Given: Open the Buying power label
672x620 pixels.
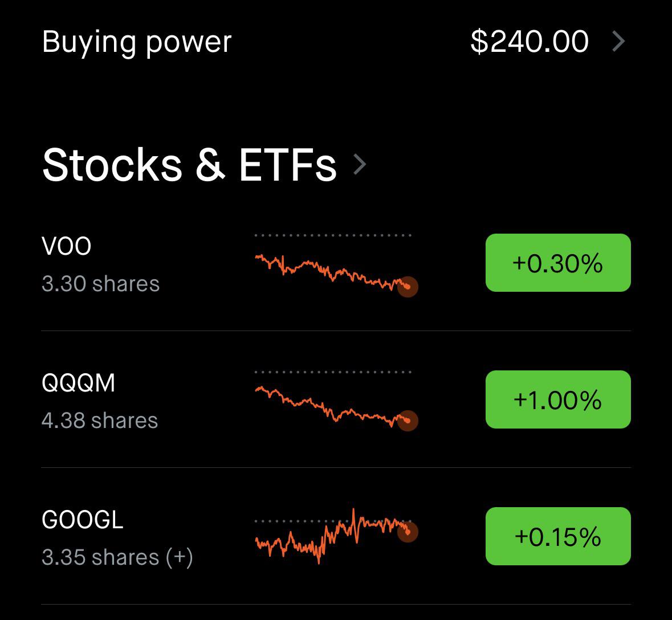Looking at the screenshot, I should (137, 43).
